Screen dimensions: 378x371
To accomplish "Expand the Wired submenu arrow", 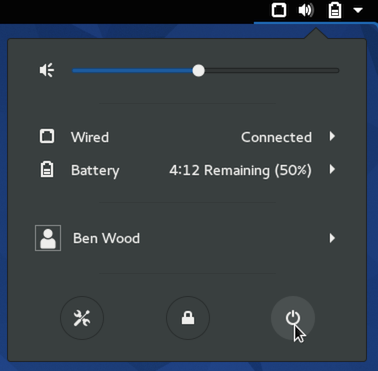I will tap(332, 136).
